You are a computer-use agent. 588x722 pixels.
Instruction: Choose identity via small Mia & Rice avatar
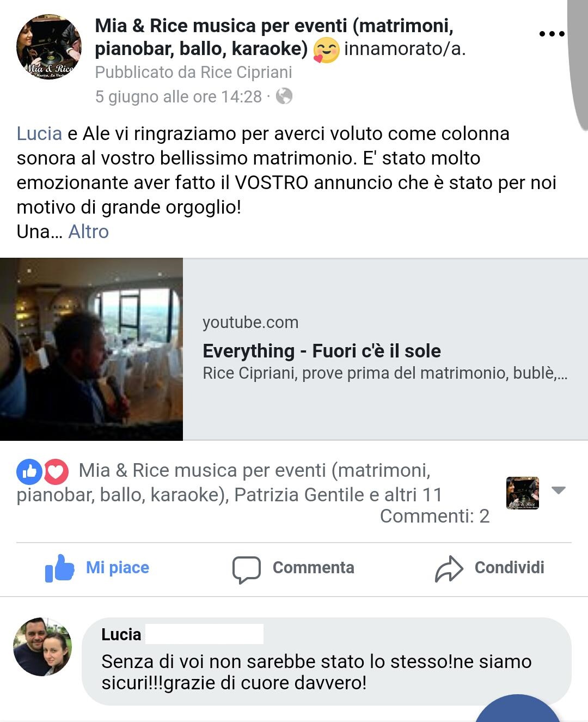click(x=523, y=493)
